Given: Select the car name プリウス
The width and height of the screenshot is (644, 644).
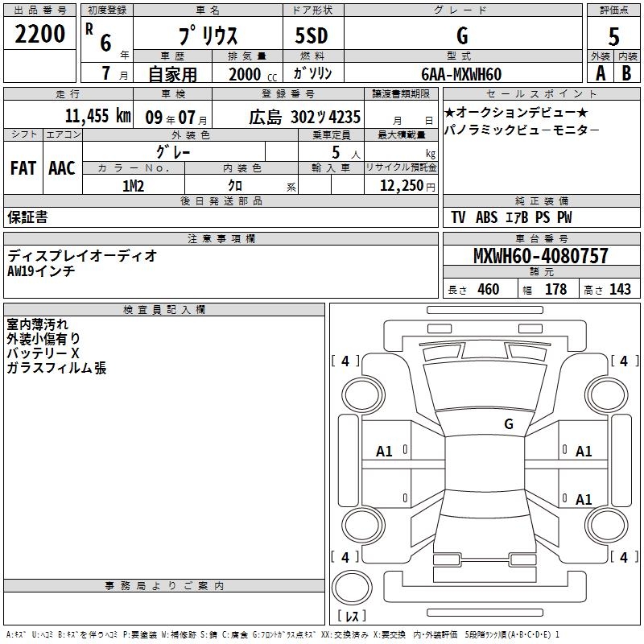Looking at the screenshot, I should pyautogui.click(x=208, y=35).
